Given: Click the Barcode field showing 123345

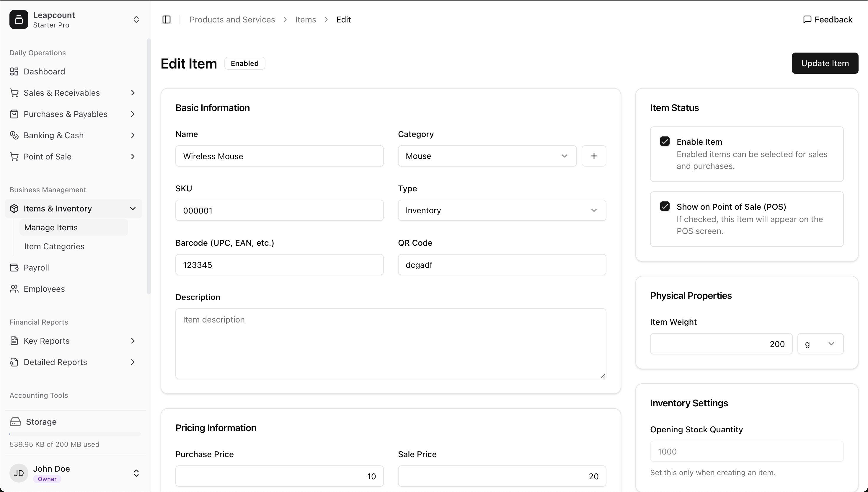Looking at the screenshot, I should click(279, 265).
